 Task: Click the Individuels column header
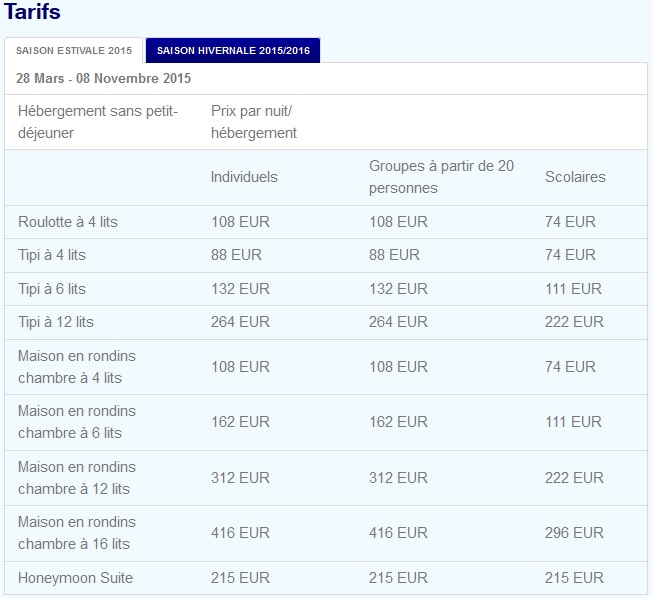pyautogui.click(x=244, y=177)
